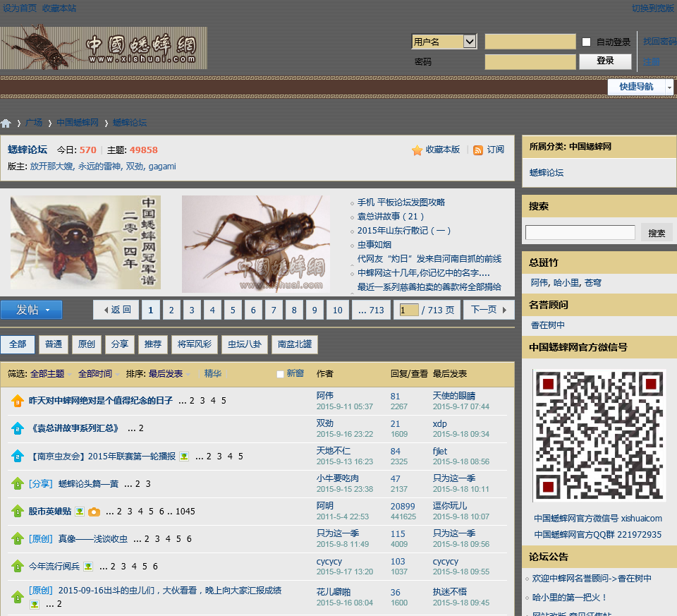Click in the username input field
This screenshot has height=616, width=677.
coord(530,42)
